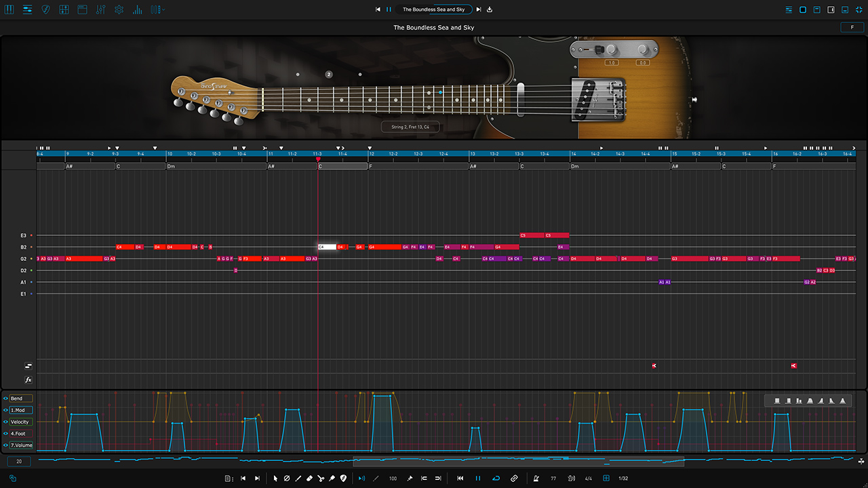Select the 'F' chord block at bar 12

(x=418, y=166)
